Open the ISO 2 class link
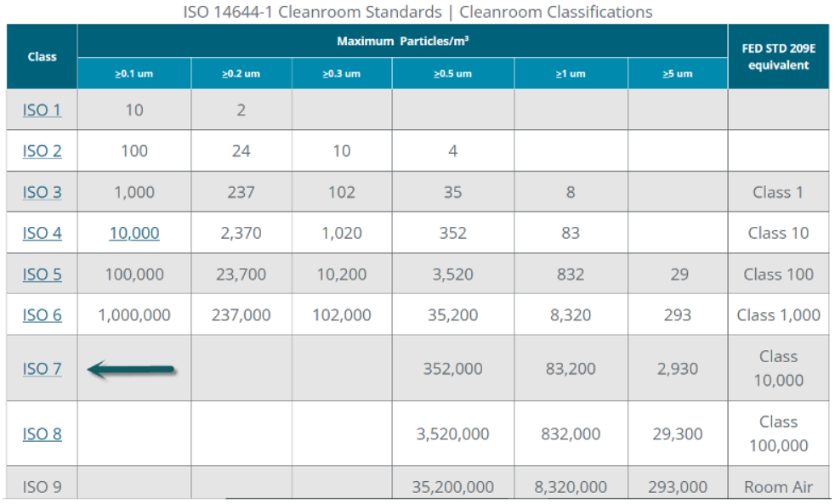 pyautogui.click(x=42, y=151)
